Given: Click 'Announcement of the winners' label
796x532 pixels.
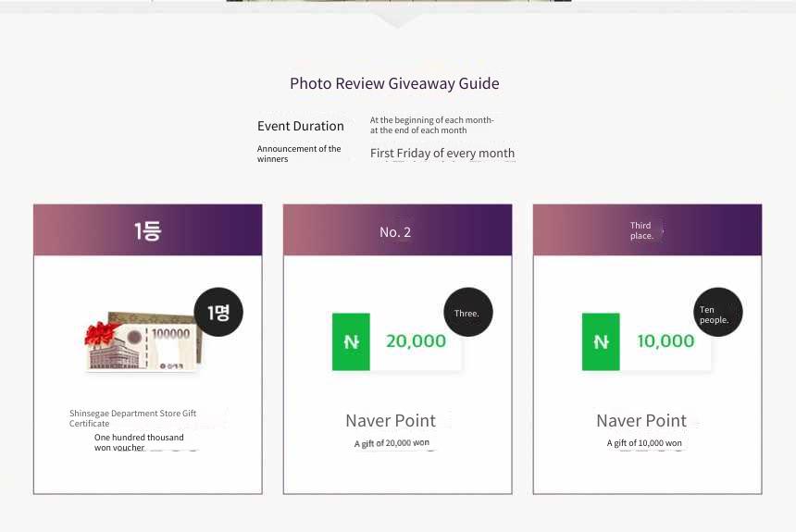Looking at the screenshot, I should point(299,154).
